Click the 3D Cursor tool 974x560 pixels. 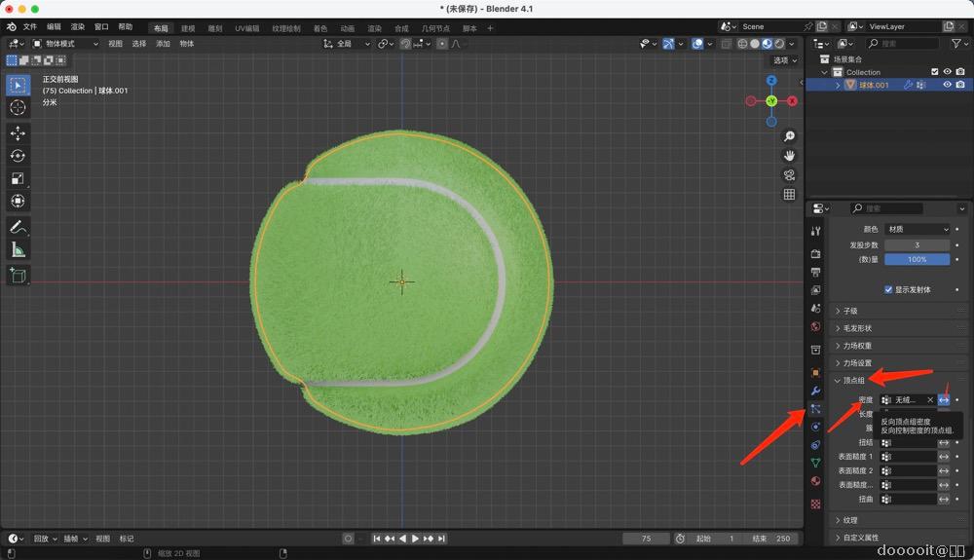click(18, 107)
